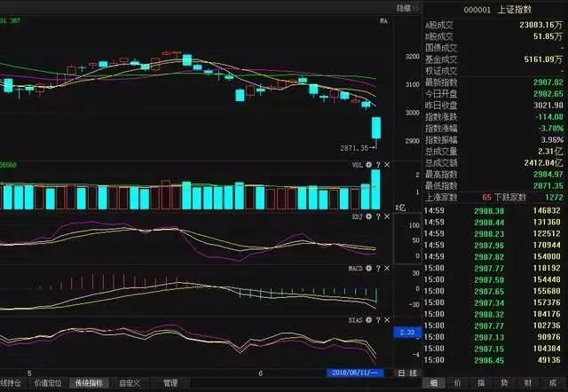Viewport: 568px width, 392px height.
Task: Open help for VOL indicator
Action: pyautogui.click(x=378, y=165)
